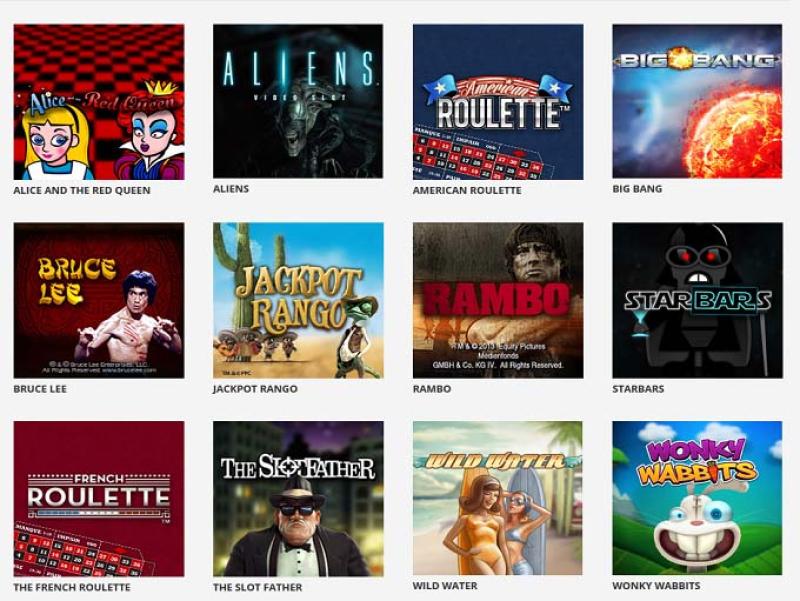Open the Alice and the Red Queen game image
Viewport: 800px width, 601px height.
(99, 102)
